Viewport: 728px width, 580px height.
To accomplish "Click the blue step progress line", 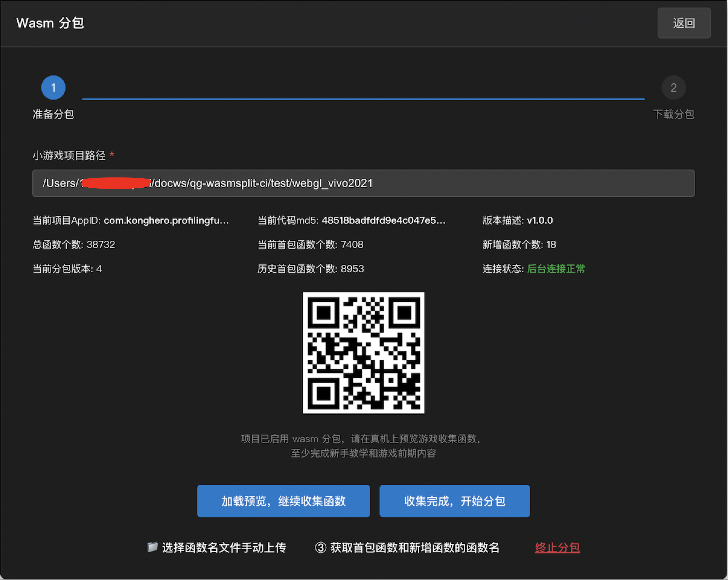I will 363,99.
